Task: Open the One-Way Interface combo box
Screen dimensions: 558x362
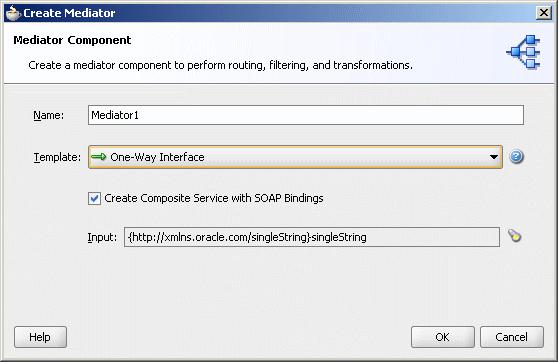Action: [295, 157]
